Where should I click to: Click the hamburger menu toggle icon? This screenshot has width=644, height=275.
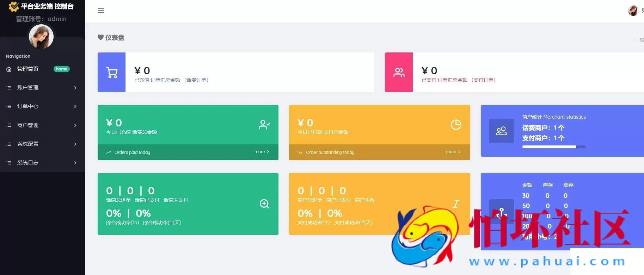pos(101,11)
